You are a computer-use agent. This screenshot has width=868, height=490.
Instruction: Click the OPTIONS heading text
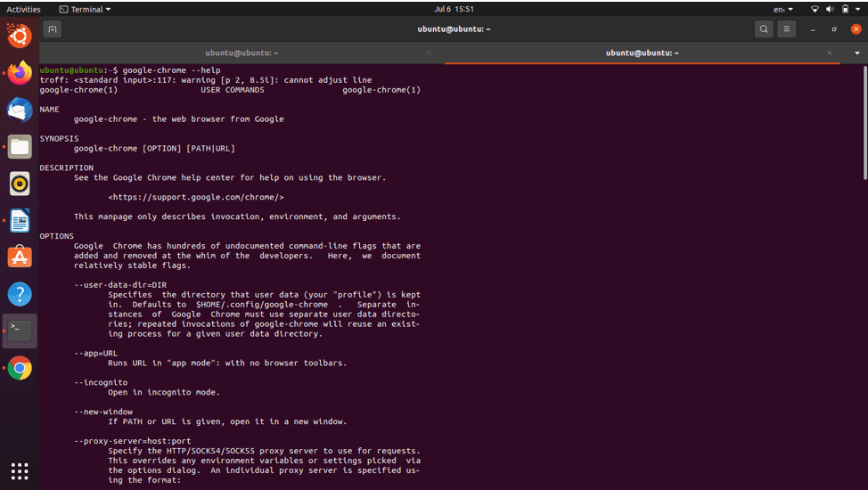pos(56,236)
